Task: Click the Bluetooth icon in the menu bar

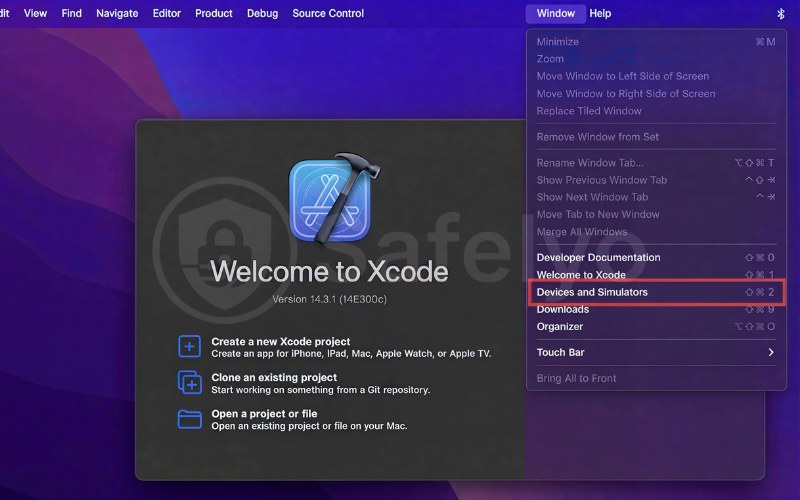Action: (x=781, y=14)
